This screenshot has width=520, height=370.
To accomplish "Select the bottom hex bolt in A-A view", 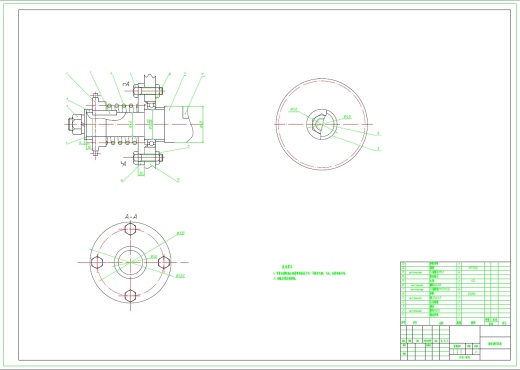I will (x=130, y=296).
